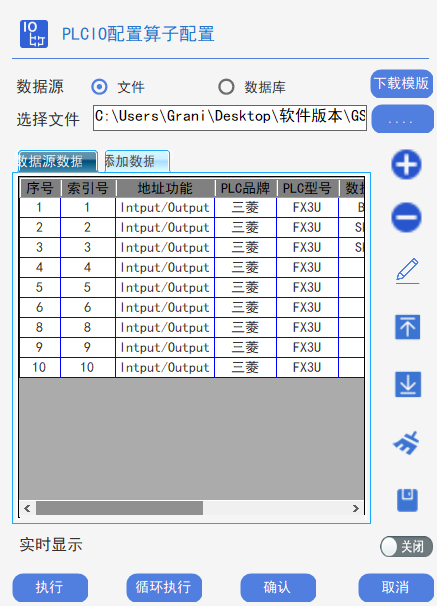Image resolution: width=437 pixels, height=606 pixels.
Task: Click the 地址功能 column header
Action: (x=165, y=188)
